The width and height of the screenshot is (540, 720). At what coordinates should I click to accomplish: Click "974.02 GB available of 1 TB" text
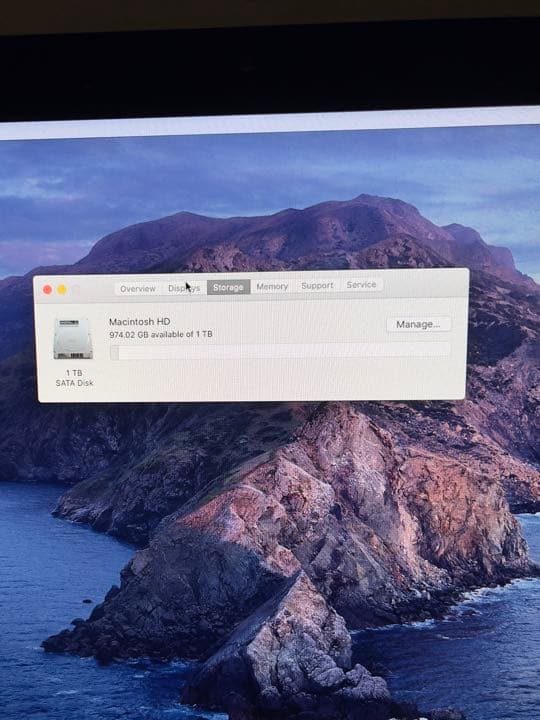coord(161,334)
